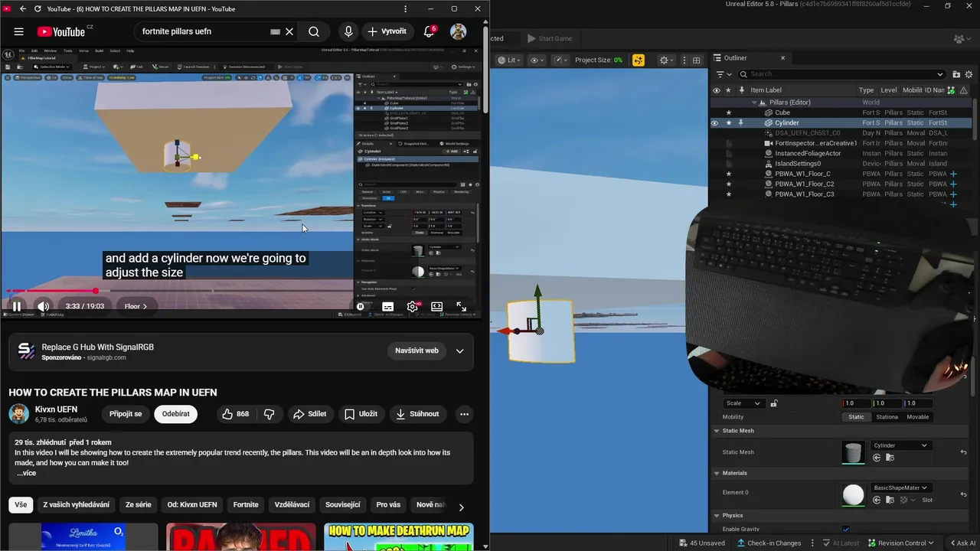Image resolution: width=980 pixels, height=551 pixels.
Task: Open the Lit view mode dropdown in Unreal
Action: coord(509,60)
